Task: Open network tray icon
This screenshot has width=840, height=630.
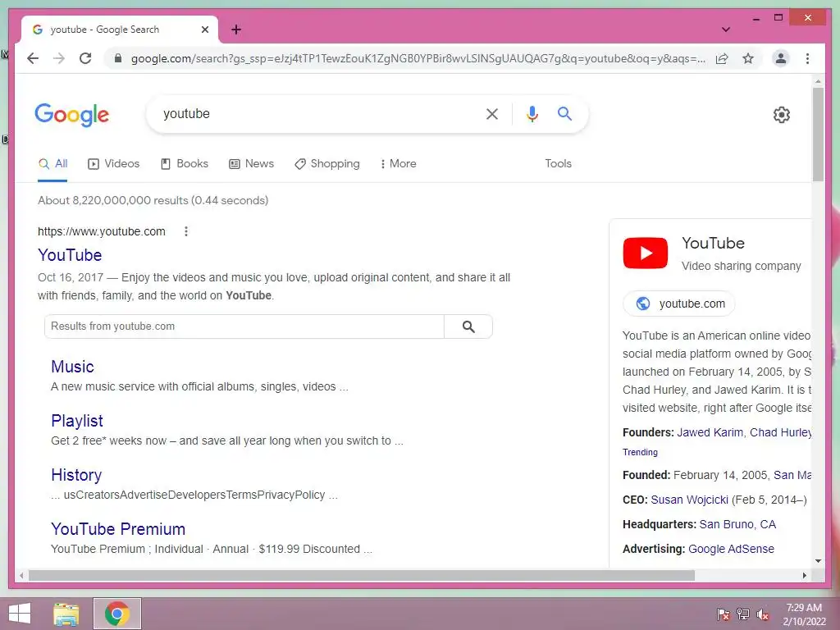Action: [x=743, y=614]
